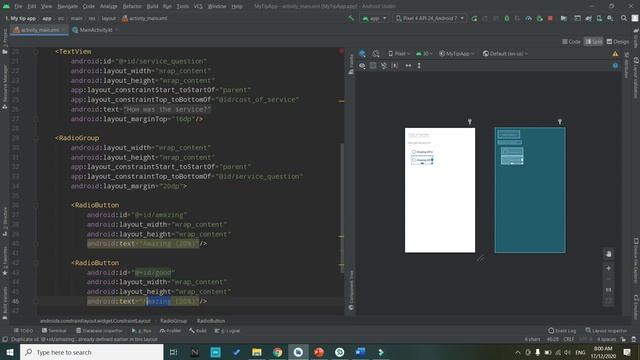Click the green Make Project hammer icon
The width and height of the screenshot is (640, 360).
tap(351, 18)
